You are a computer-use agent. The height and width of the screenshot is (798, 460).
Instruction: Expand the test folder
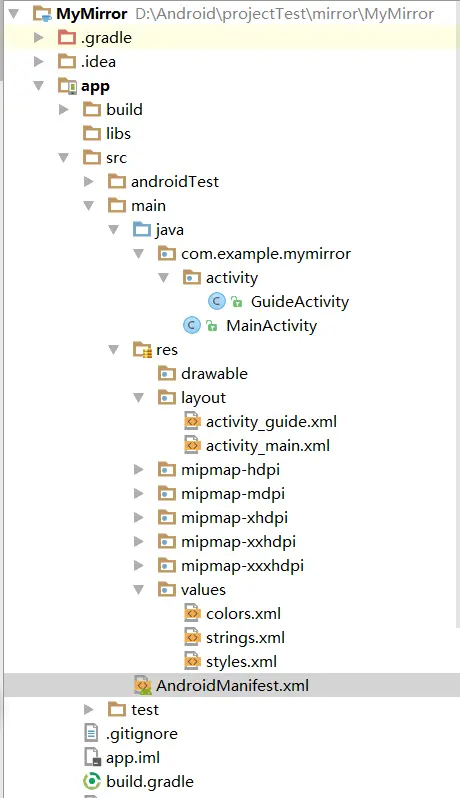point(89,709)
